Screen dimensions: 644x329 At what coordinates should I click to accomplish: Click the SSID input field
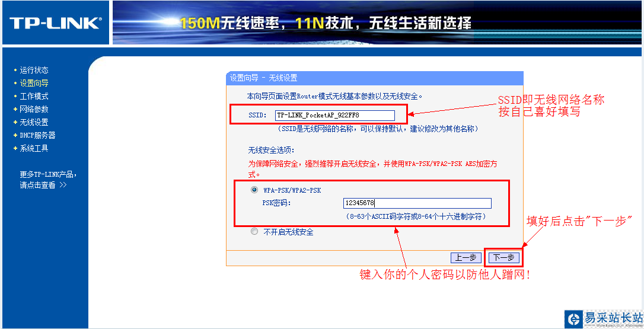coord(334,115)
